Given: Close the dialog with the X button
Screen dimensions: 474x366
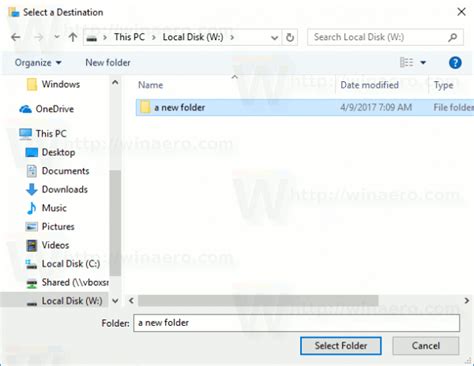Looking at the screenshot, I should pyautogui.click(x=461, y=12).
